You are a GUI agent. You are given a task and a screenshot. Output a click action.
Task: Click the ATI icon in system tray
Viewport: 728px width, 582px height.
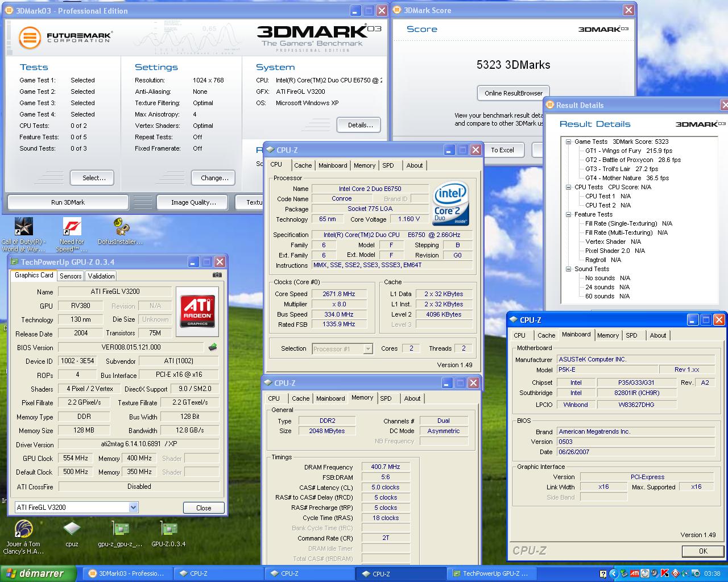pyautogui.click(x=634, y=573)
